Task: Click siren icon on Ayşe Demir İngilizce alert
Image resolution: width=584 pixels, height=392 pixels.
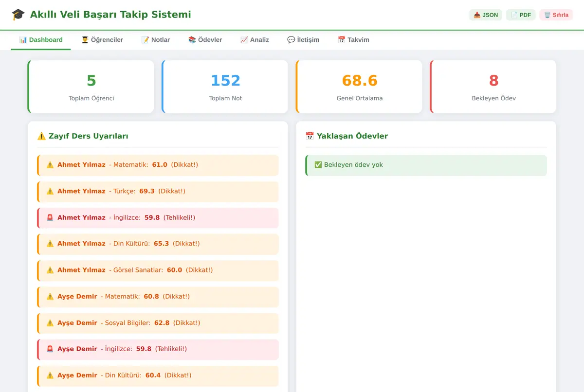Action: click(x=50, y=349)
